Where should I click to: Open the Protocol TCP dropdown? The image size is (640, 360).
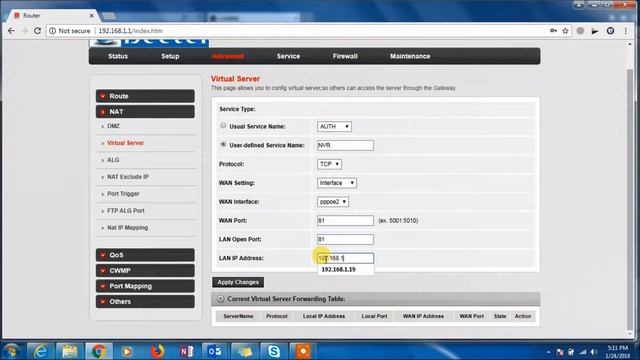point(329,164)
